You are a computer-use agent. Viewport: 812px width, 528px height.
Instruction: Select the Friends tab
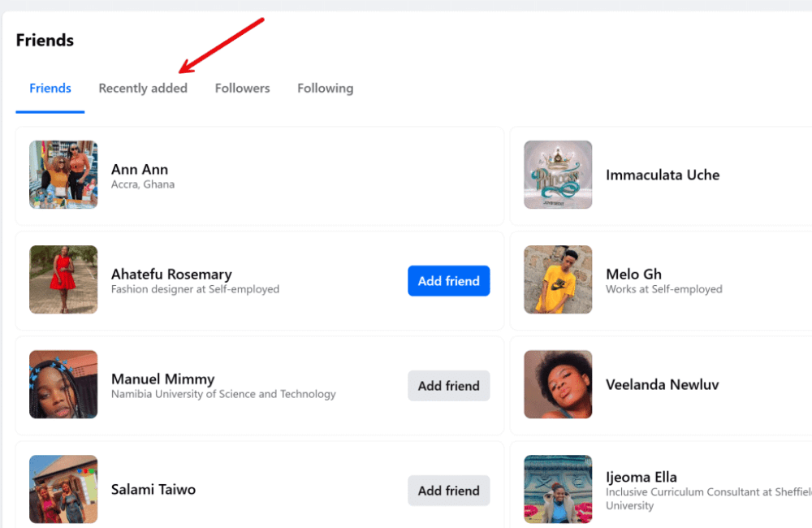[50, 89]
